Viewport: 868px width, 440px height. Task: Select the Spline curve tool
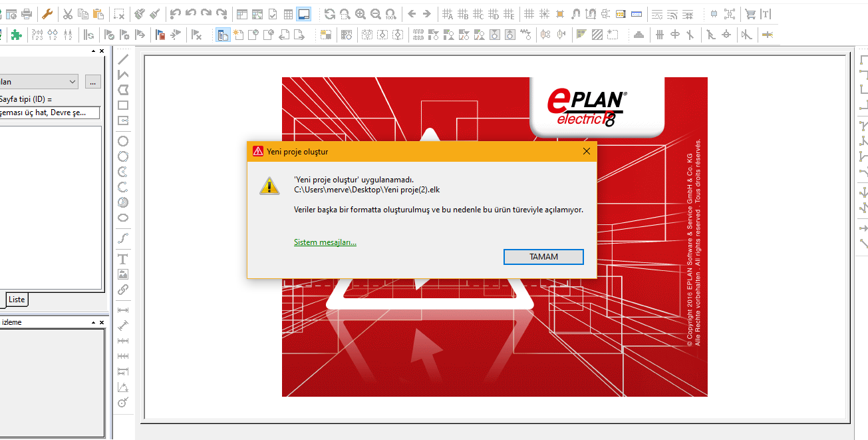[x=123, y=238]
